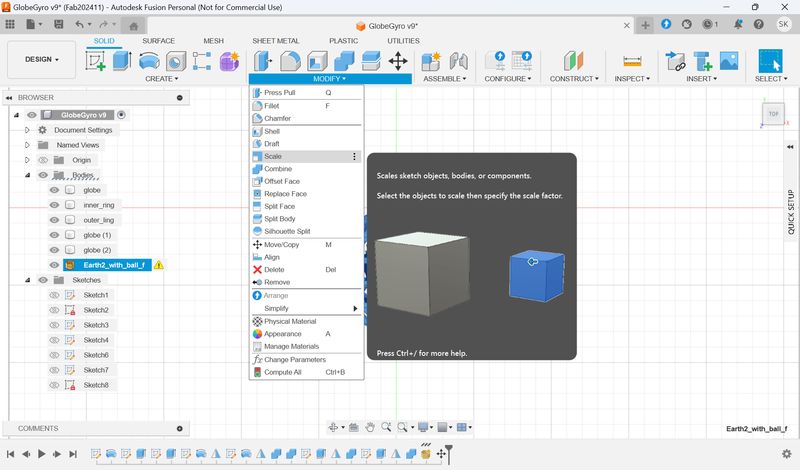Activate GlobeGyro v9 component radio button
The height and width of the screenshot is (470, 800).
121,115
